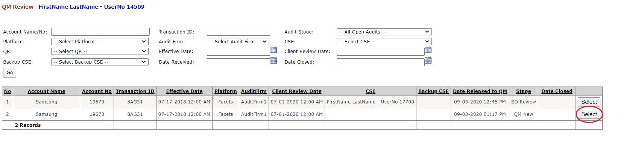Screen dimensions: 644x158
Task: Sort by the Account No column header
Action: click(97, 91)
